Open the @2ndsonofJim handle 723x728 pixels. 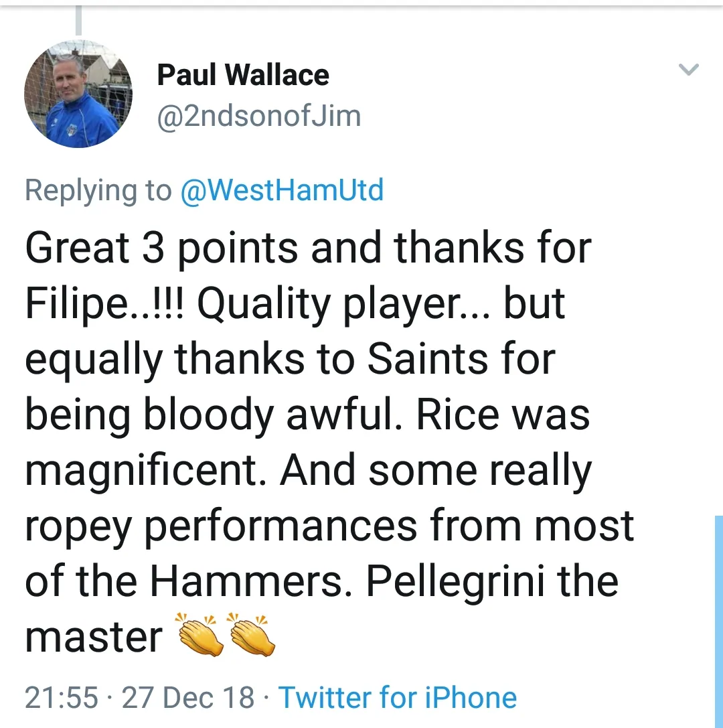pos(259,116)
